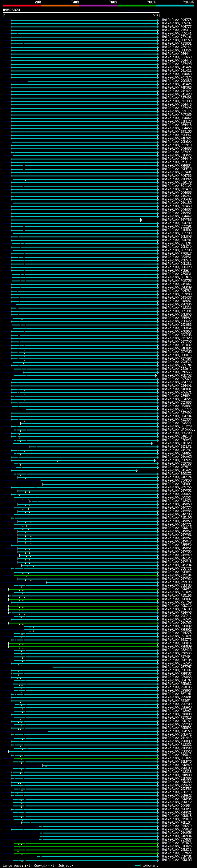Image resolution: width=197 pixels, height=868 pixels.
Task: Open the hit label UniRef100_Q41234
Action: 177,565
